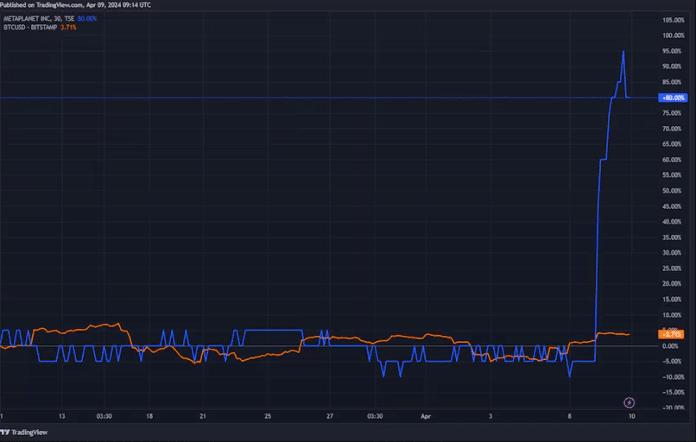
Task: Click the '25' date on time axis
Action: coord(267,413)
